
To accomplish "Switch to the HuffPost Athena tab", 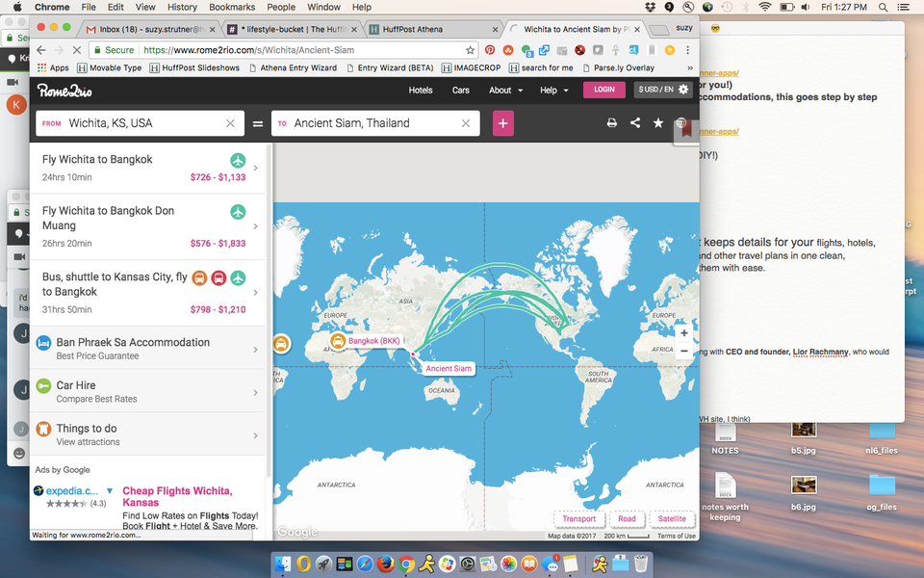I will (433, 29).
